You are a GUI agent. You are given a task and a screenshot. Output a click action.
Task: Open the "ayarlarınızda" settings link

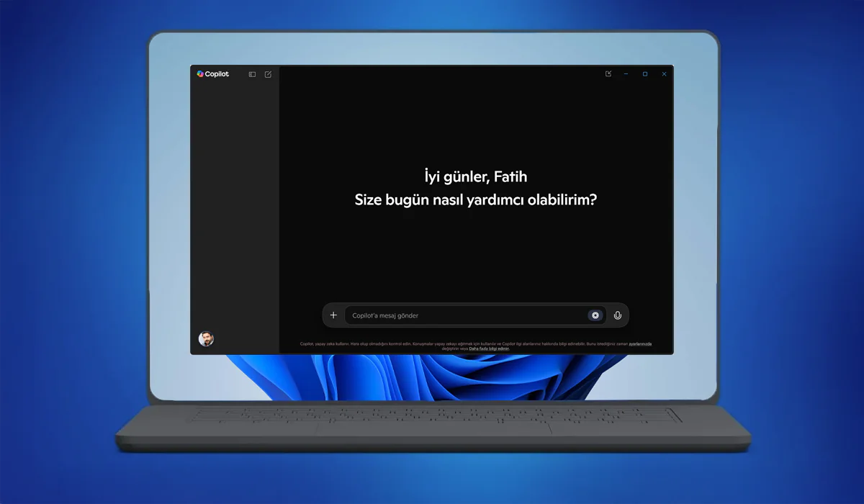click(x=640, y=344)
